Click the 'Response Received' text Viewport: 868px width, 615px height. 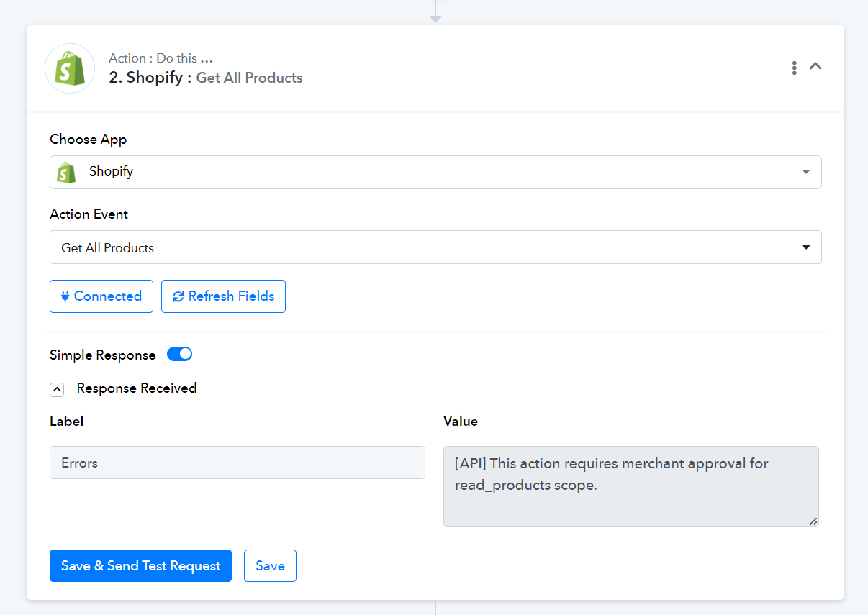(137, 388)
